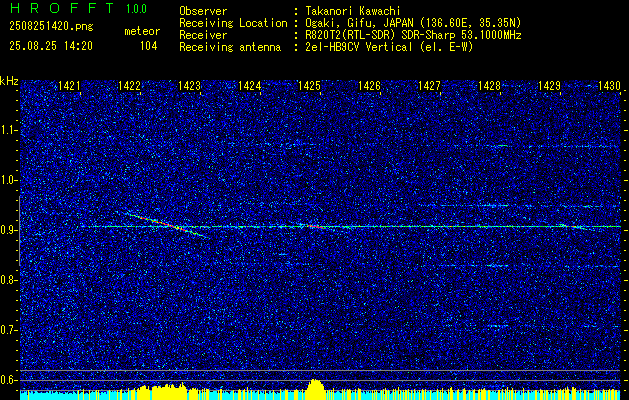This screenshot has width=629, height=400.
Task: Click the 0.8 kHz axis label
Action: point(9,280)
